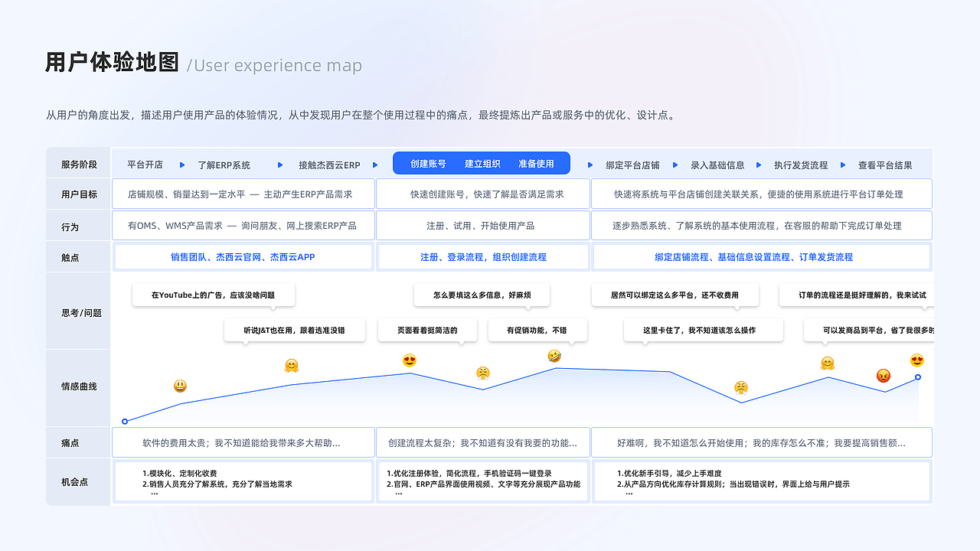This screenshot has height=551, width=980.
Task: Expand the arrow between 平台开店 and 了解ERP系统
Action: [181, 163]
